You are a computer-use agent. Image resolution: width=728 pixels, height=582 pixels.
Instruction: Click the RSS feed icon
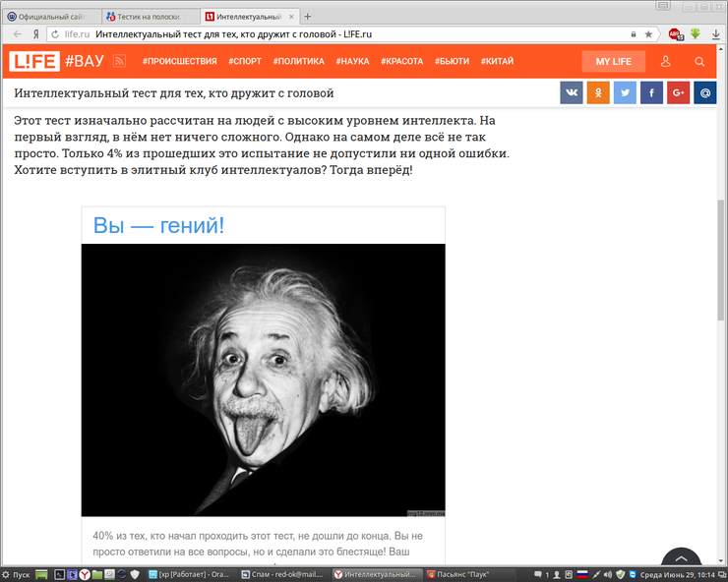coord(119,62)
